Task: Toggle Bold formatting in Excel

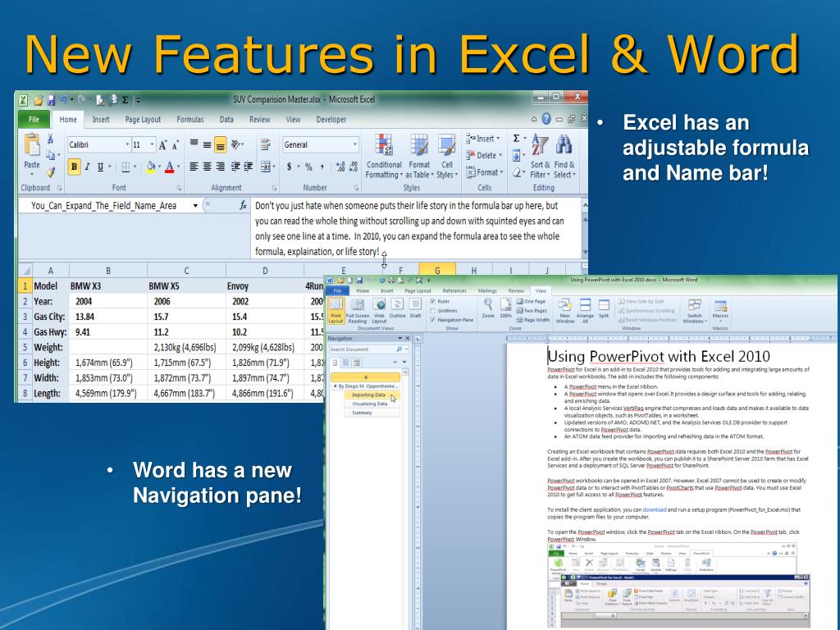Action: [x=74, y=167]
